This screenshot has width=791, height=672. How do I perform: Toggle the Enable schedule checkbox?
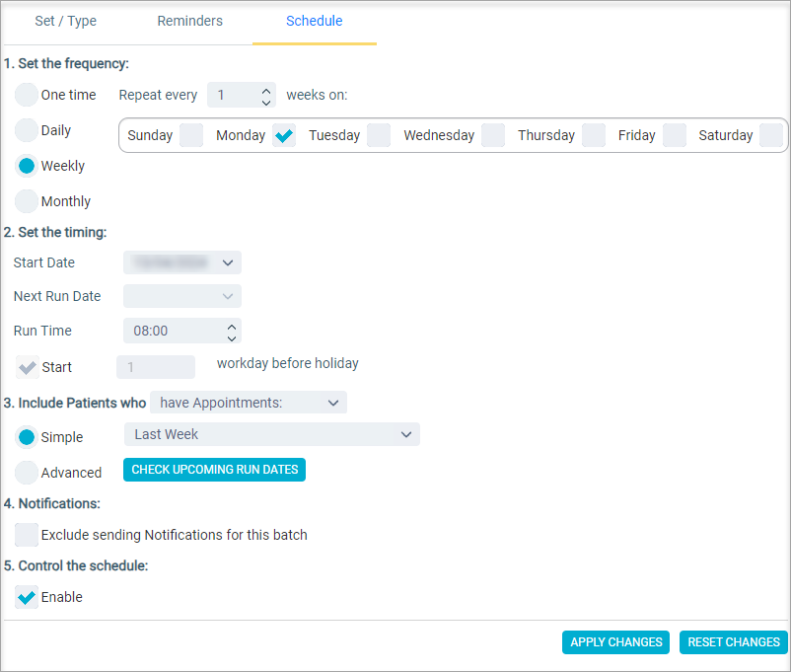27,597
